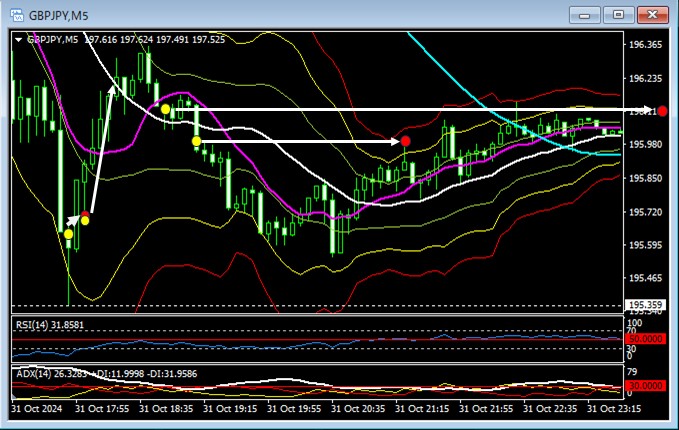Select the red dot at right chart edge
The image size is (679, 430).
point(662,110)
